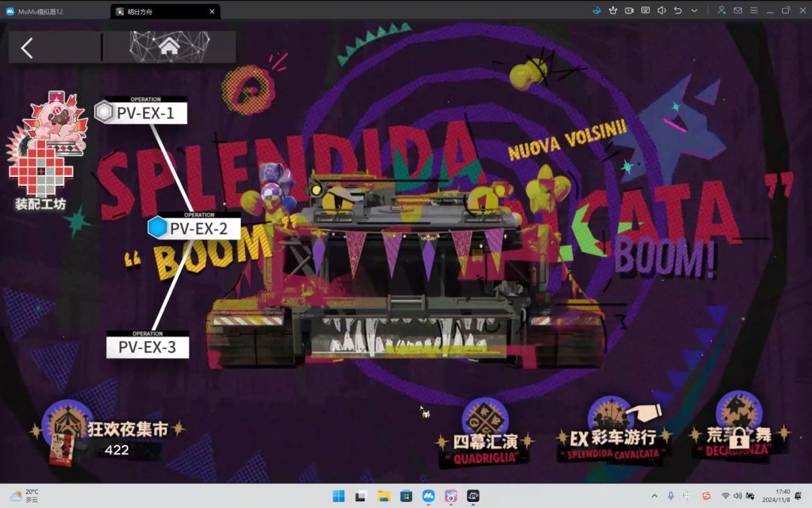Open locked Decadanza stage tab
Viewport: 812px width, 508px height.
pyautogui.click(x=739, y=429)
